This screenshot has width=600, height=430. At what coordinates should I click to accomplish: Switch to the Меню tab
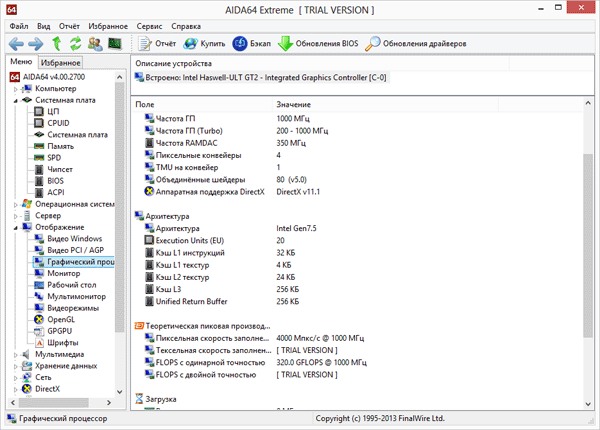click(21, 62)
